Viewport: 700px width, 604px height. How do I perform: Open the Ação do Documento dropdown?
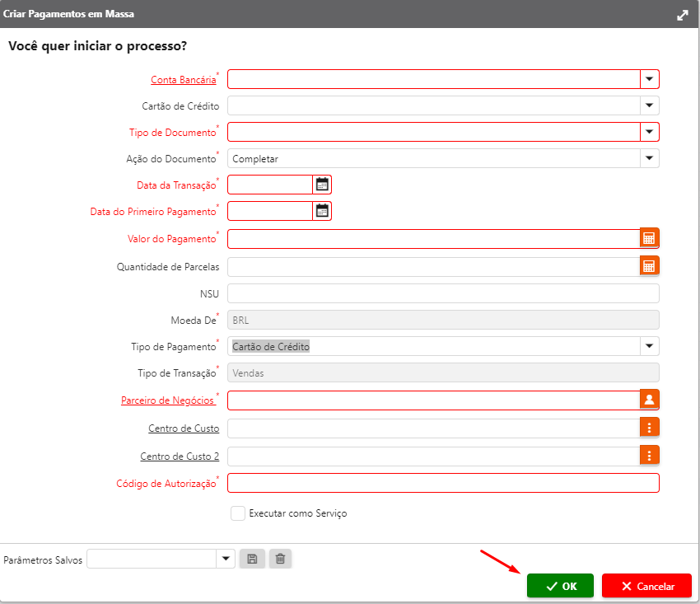coord(649,158)
